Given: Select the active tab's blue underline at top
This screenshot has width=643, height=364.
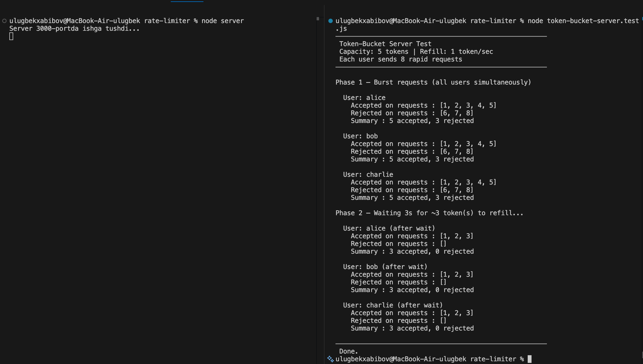Looking at the screenshot, I should (x=187, y=1).
